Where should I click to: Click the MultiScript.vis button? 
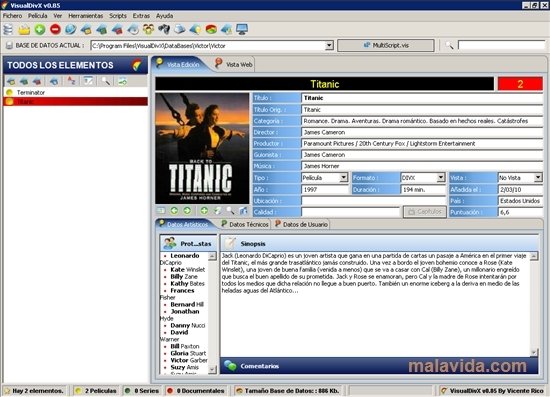click(386, 45)
